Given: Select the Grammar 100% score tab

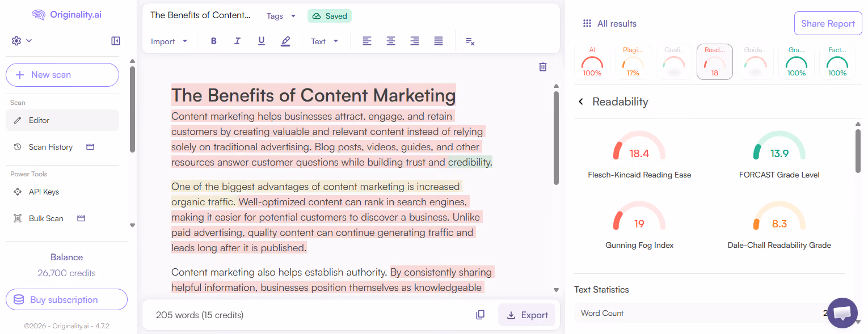Looking at the screenshot, I should pyautogui.click(x=797, y=62).
